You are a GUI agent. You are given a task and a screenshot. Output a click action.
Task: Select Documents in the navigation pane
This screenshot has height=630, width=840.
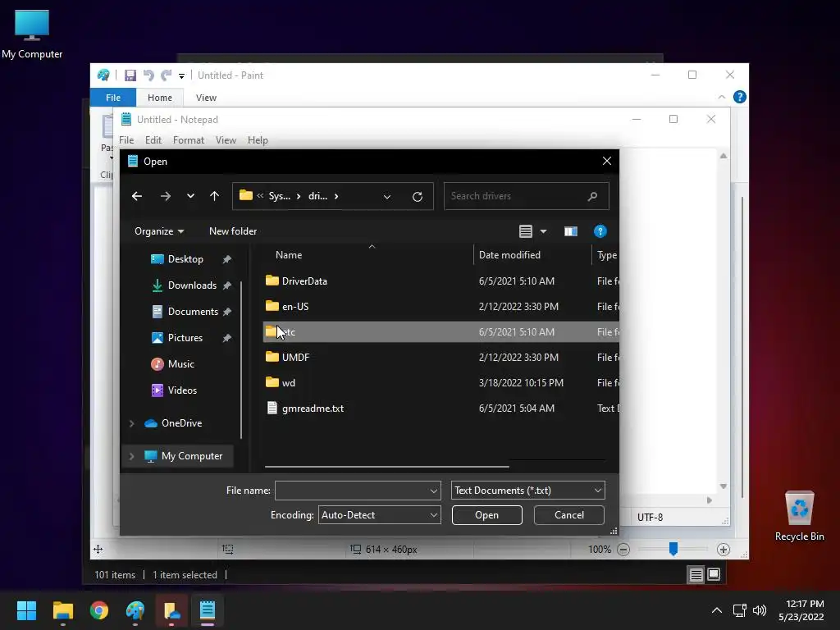(193, 312)
